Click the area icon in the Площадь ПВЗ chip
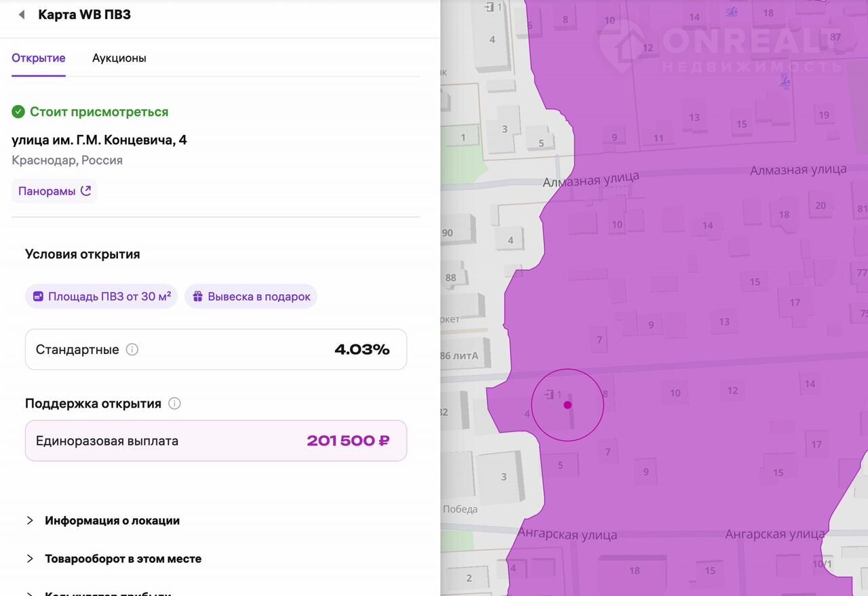 pyautogui.click(x=38, y=297)
